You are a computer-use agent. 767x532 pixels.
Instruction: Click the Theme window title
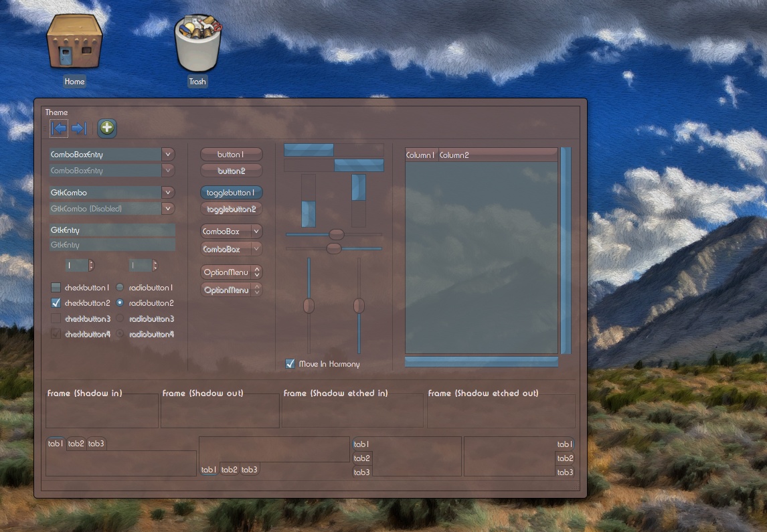pos(57,112)
